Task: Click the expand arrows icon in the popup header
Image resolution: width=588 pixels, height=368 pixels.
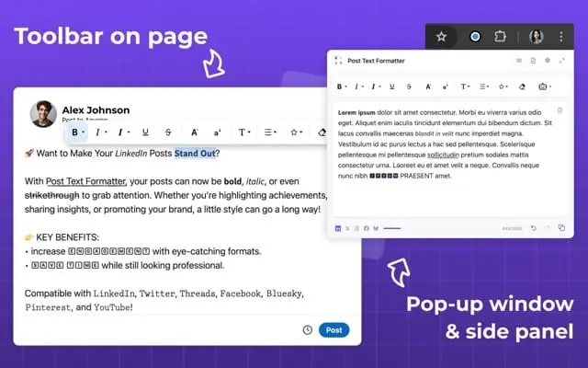Action: pos(561,61)
